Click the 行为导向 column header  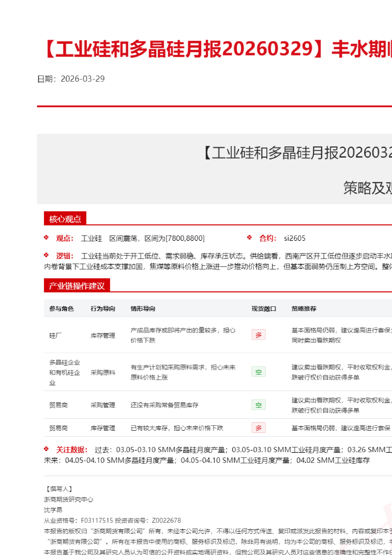103,309
